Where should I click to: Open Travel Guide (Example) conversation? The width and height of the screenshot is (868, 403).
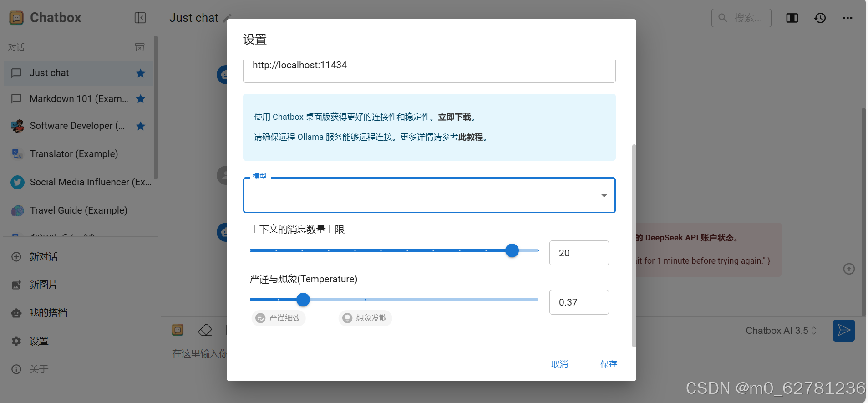coord(78,210)
